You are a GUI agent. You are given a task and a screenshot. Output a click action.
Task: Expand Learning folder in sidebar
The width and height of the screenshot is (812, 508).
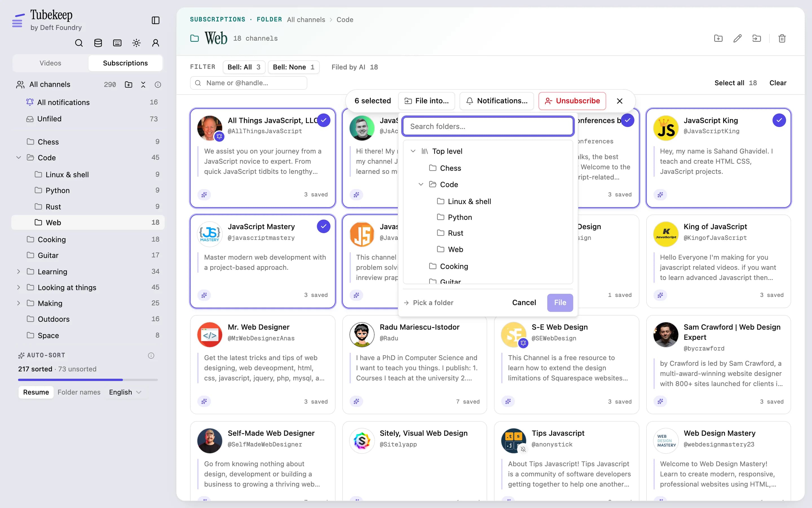[19, 271]
